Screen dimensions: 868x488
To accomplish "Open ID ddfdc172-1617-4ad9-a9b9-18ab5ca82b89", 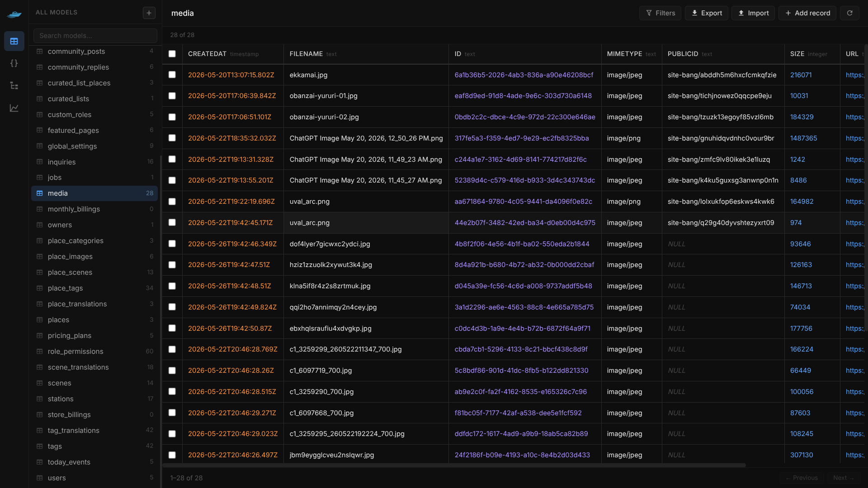I will (521, 434).
